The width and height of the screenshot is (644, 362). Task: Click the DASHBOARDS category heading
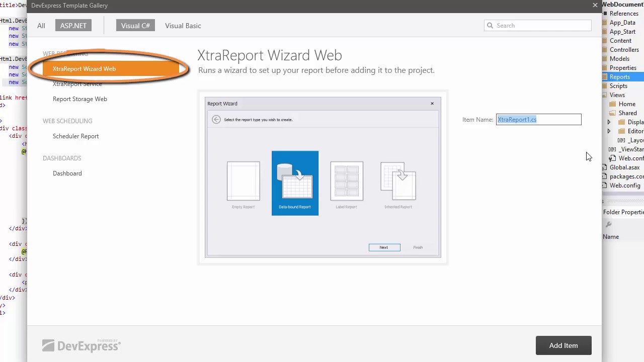pyautogui.click(x=62, y=158)
